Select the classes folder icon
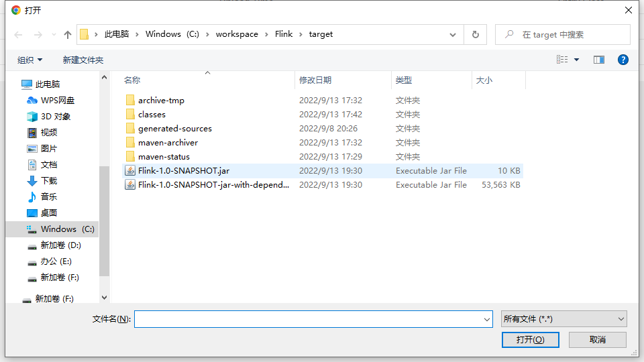The width and height of the screenshot is (644, 362). pos(130,114)
